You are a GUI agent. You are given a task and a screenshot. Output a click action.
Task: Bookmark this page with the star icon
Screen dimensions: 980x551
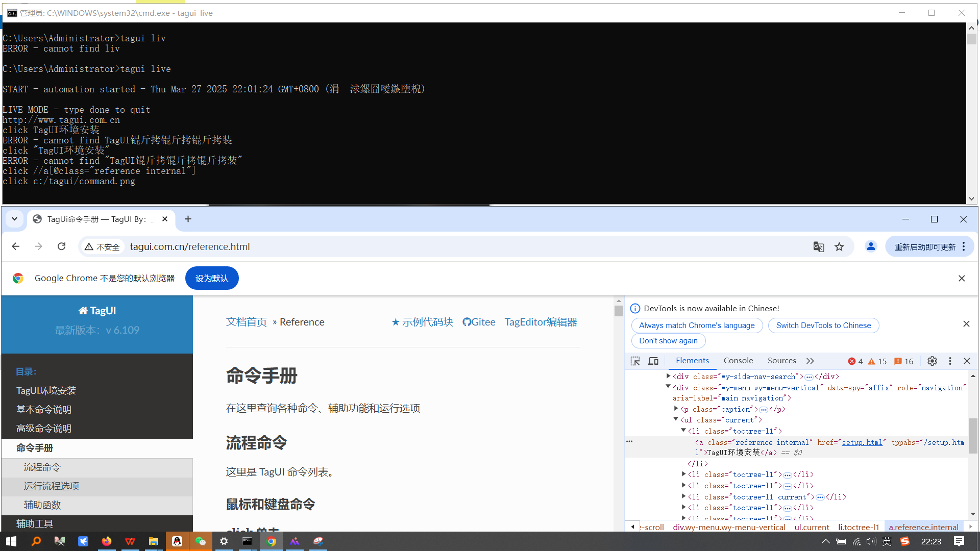[839, 247]
